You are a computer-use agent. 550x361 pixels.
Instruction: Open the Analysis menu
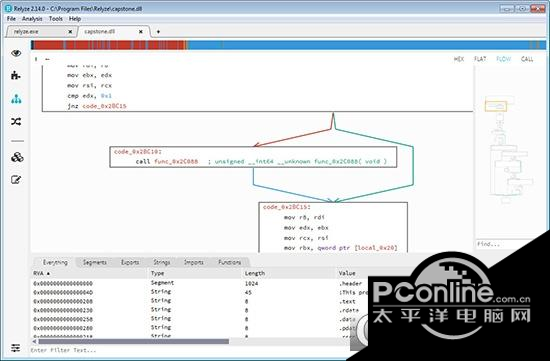(x=32, y=19)
